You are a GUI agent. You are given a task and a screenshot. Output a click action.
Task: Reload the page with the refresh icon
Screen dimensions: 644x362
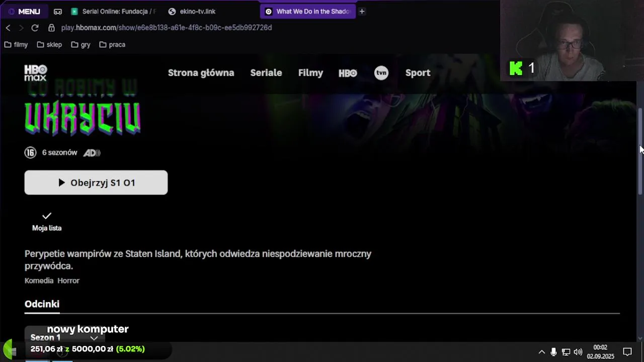click(x=35, y=28)
